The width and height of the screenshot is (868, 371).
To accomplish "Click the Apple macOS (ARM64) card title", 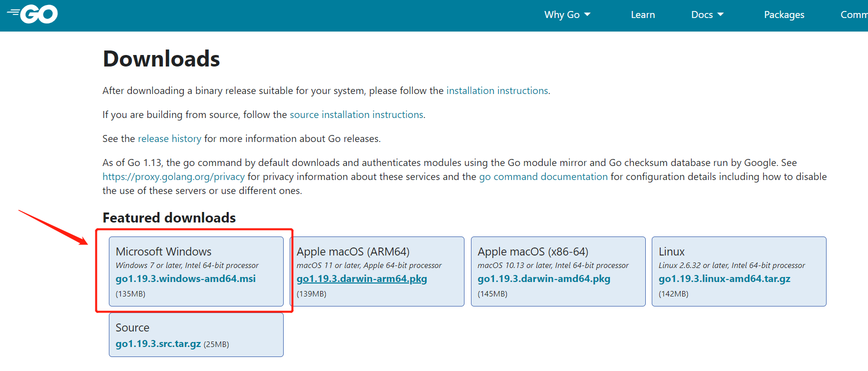I will [x=353, y=251].
